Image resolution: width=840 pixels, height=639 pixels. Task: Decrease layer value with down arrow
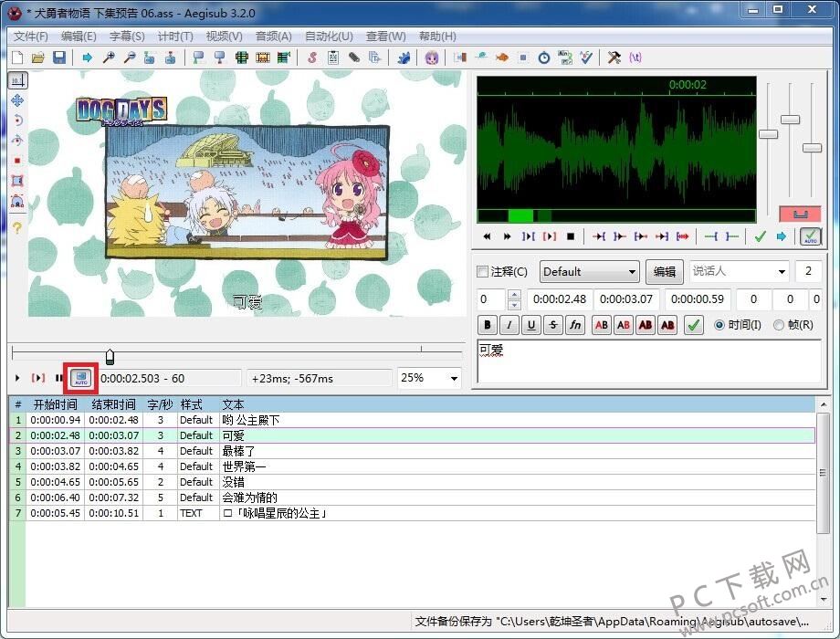pyautogui.click(x=514, y=304)
